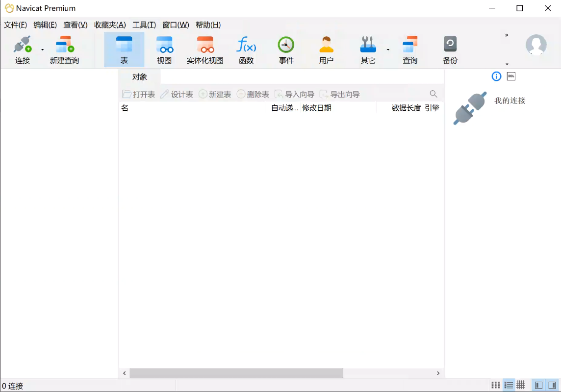
Task: Open the User (用户) icon
Action: click(x=326, y=49)
